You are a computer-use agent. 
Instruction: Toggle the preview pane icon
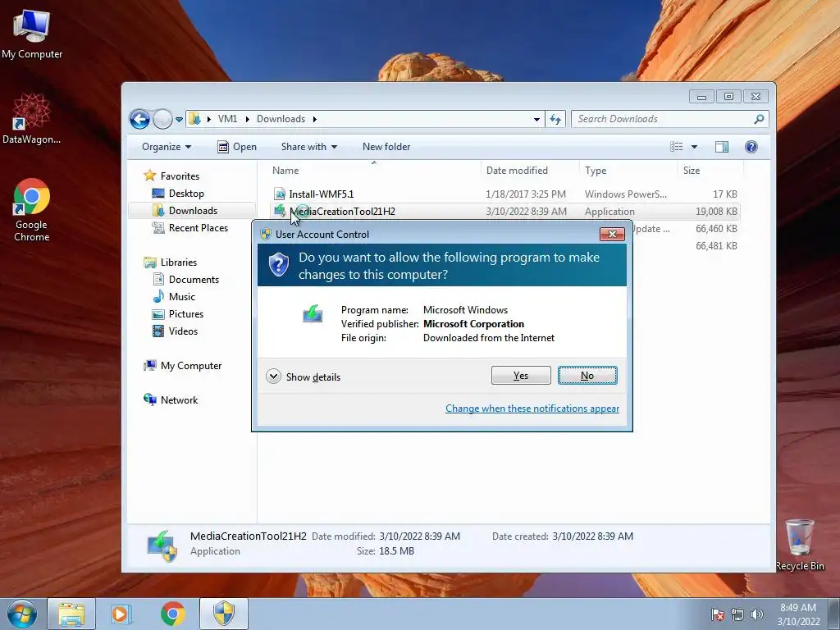[x=722, y=147]
